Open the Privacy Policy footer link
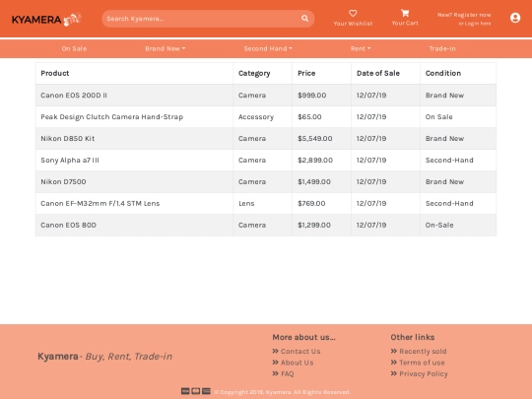This screenshot has height=399, width=532. [424, 374]
